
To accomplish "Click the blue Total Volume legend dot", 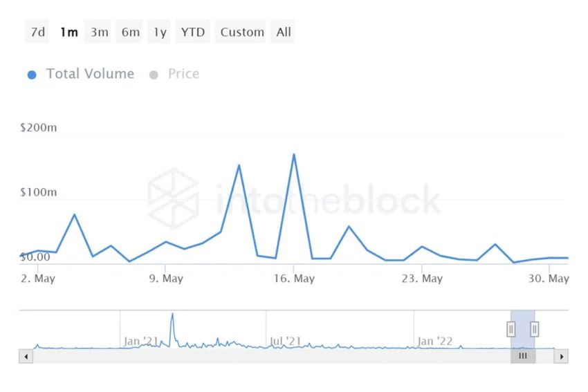I will [32, 75].
